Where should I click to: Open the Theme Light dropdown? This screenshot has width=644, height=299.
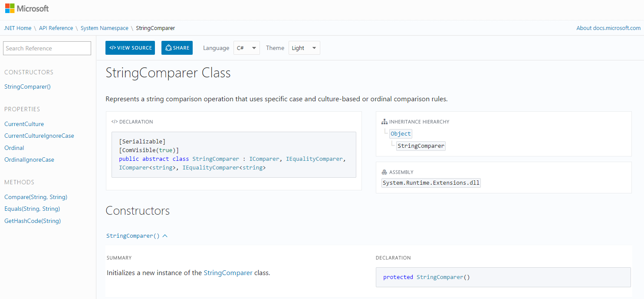[x=304, y=48]
